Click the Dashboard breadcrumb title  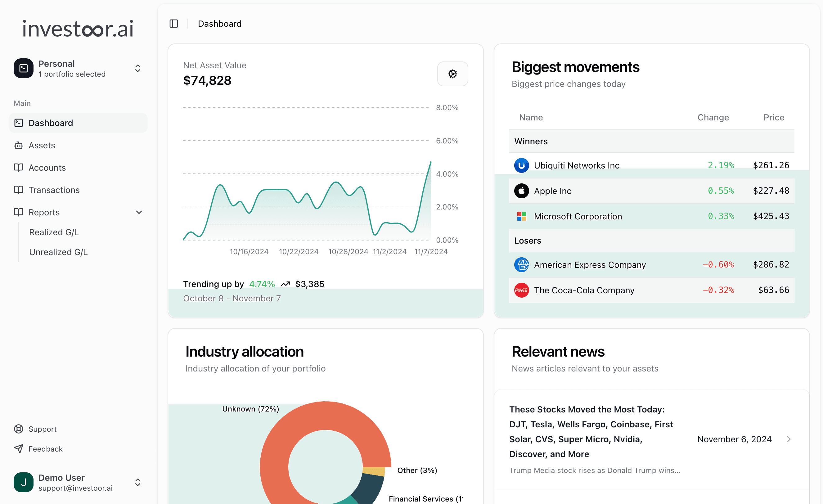(219, 24)
